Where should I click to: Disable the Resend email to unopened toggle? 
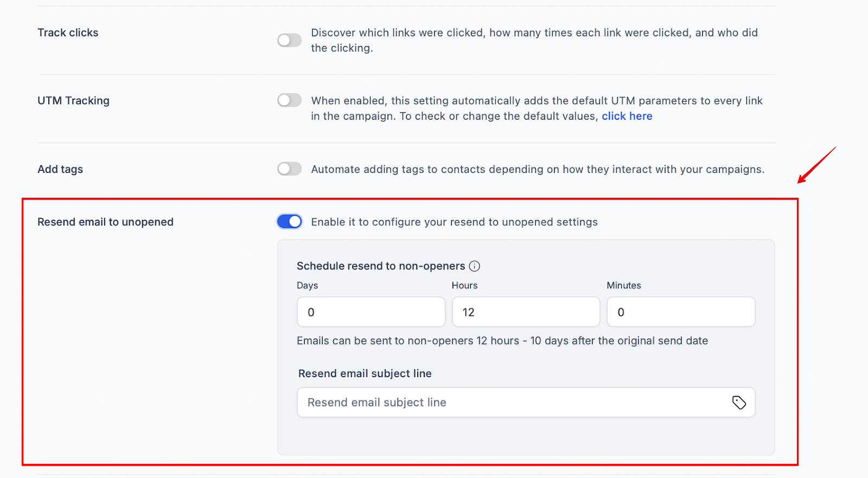pyautogui.click(x=289, y=222)
